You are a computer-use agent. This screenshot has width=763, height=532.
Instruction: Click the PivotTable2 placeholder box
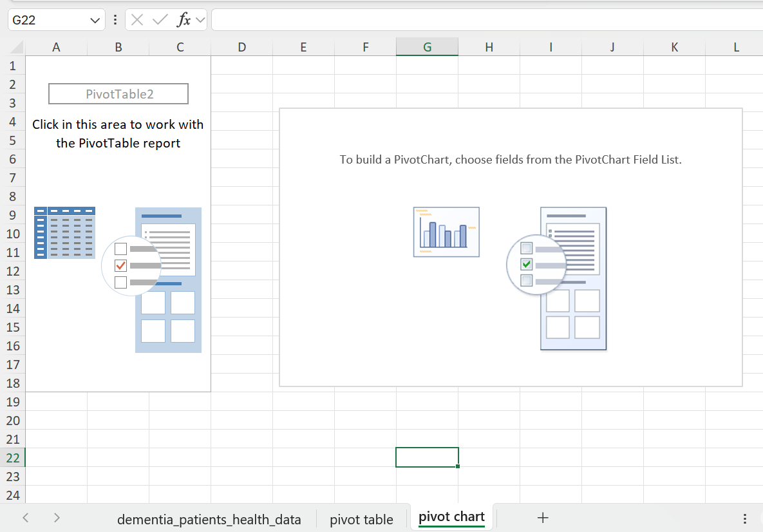pyautogui.click(x=118, y=93)
